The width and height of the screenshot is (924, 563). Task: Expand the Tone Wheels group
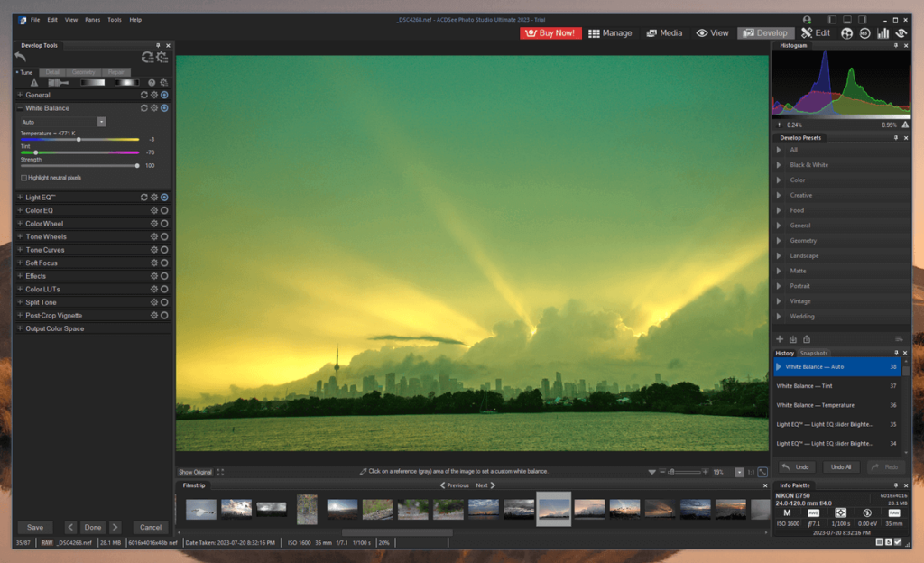(x=20, y=236)
